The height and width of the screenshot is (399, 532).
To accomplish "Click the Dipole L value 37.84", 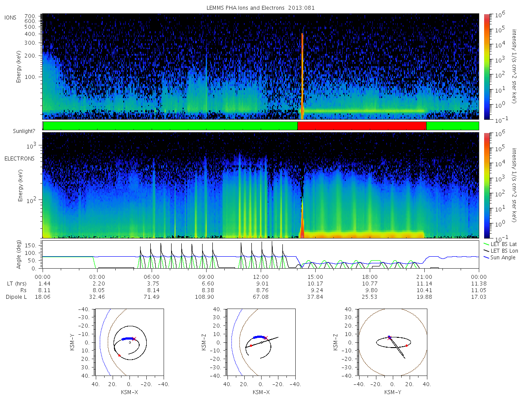I will 316,297.
